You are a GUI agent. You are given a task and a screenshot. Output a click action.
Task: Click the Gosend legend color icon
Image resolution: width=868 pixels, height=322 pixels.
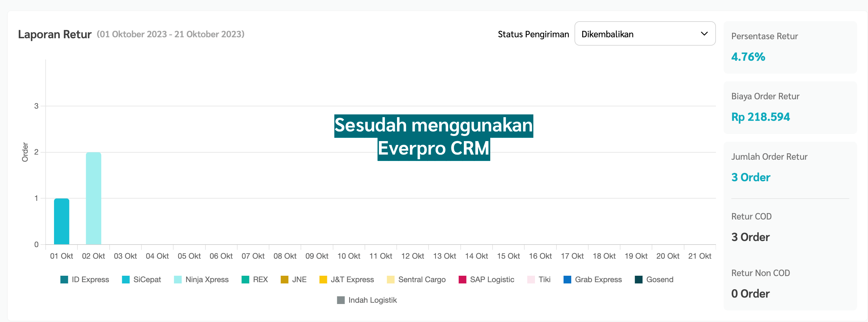pos(638,280)
